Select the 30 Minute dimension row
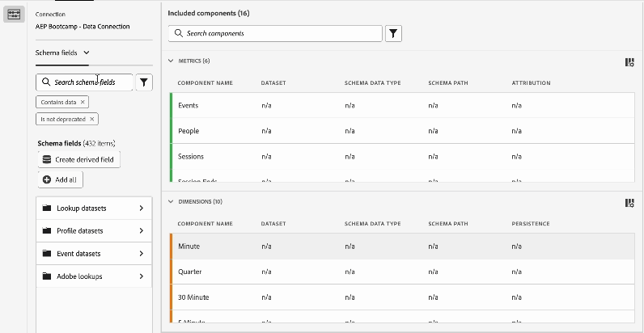This screenshot has height=333, width=644. point(403,297)
